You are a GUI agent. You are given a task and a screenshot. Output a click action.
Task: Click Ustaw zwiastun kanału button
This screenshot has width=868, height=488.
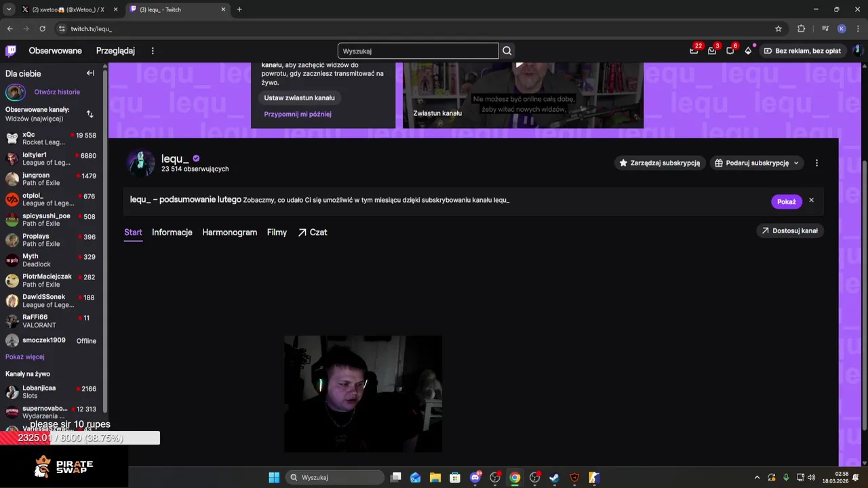click(x=299, y=98)
